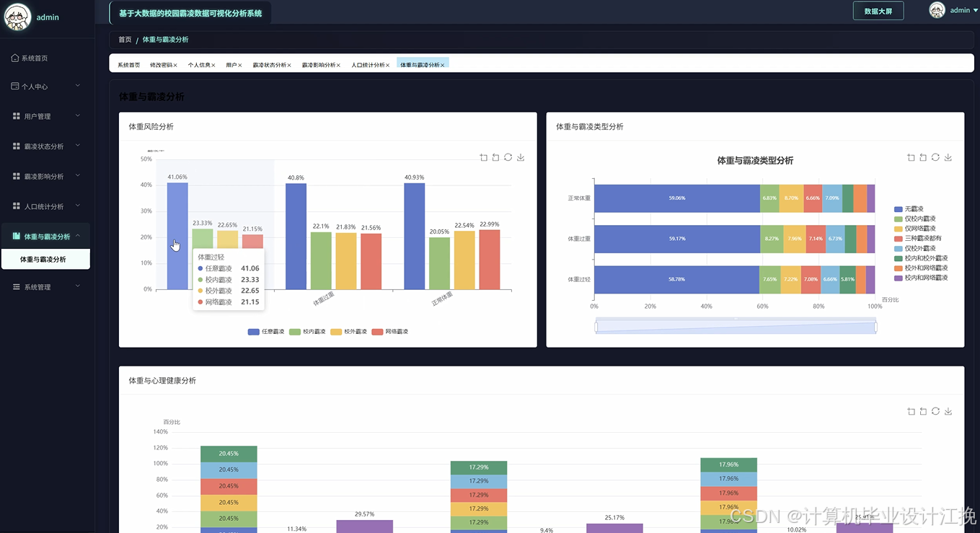Image resolution: width=980 pixels, height=533 pixels.
Task: Toggle 校内霸凌 legend series in risk chart
Action: click(306, 332)
